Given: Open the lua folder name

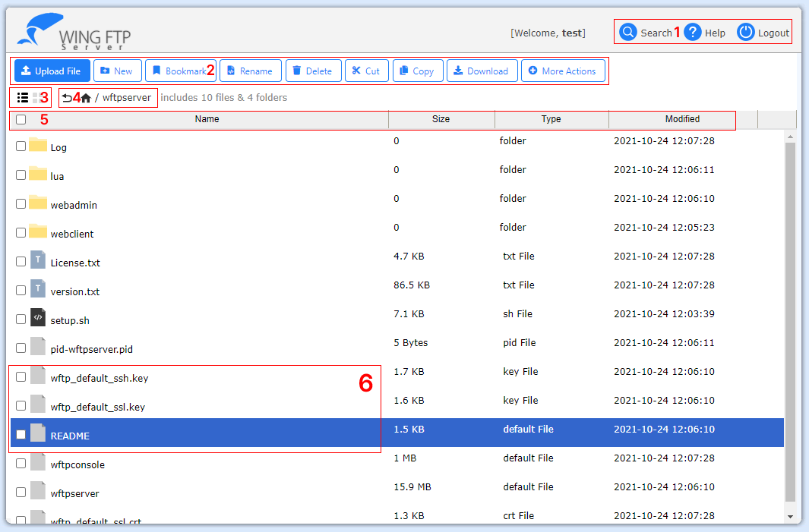Looking at the screenshot, I should [x=57, y=176].
